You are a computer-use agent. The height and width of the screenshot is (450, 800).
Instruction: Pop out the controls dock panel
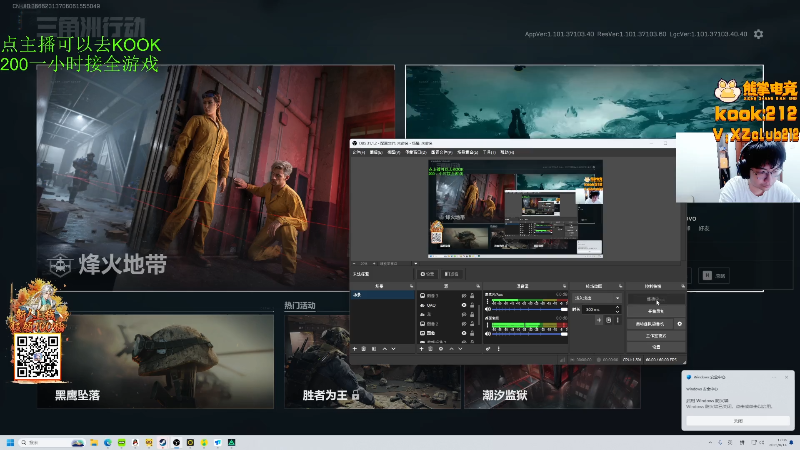click(x=683, y=286)
